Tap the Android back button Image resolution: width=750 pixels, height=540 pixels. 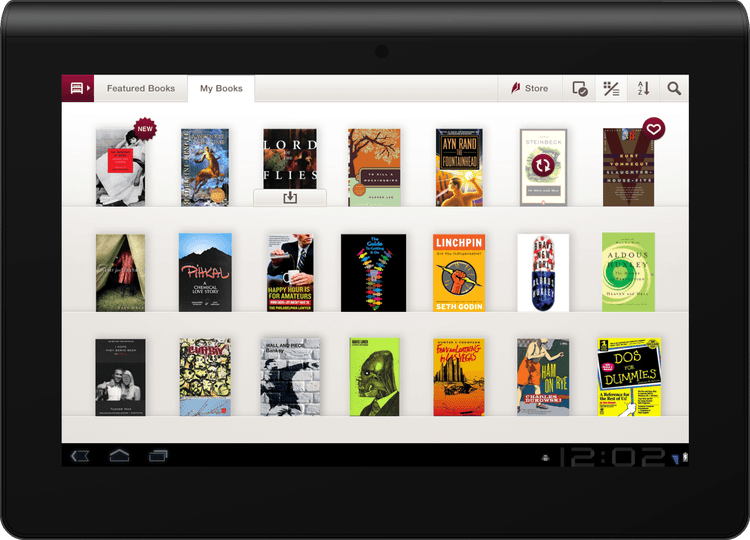tap(80, 456)
